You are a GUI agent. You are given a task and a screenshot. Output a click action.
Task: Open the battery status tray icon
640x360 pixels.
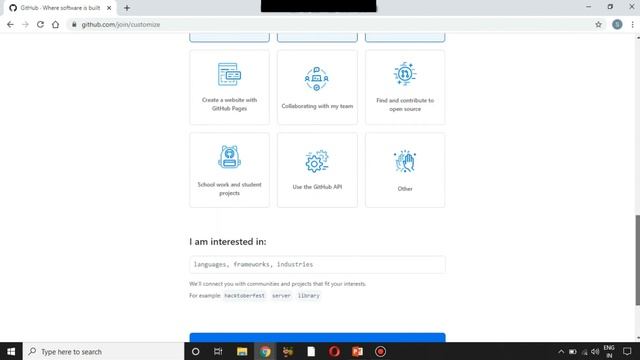(x=573, y=351)
